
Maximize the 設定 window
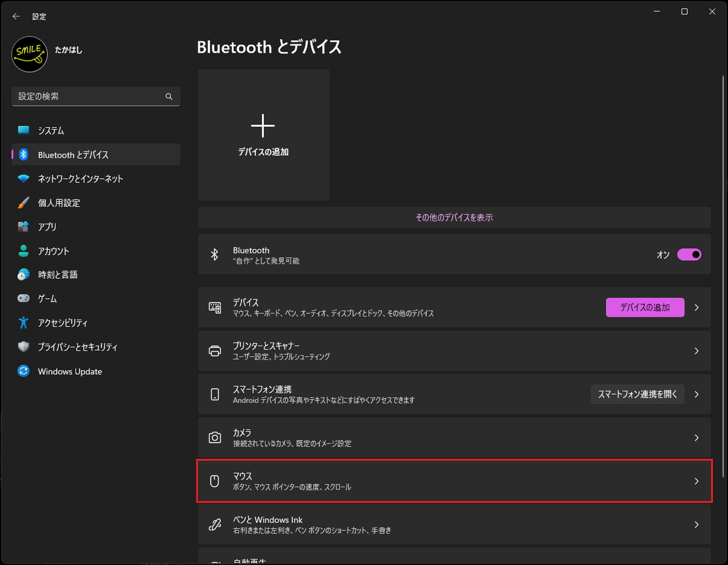(684, 12)
